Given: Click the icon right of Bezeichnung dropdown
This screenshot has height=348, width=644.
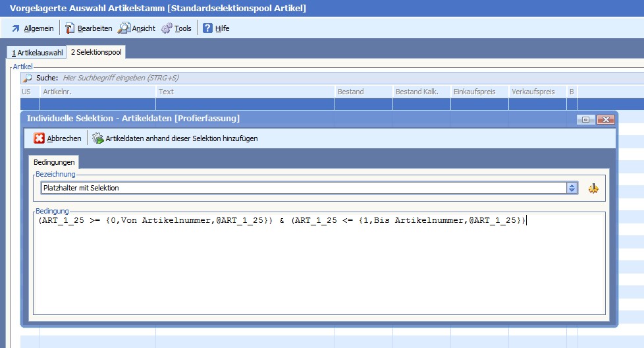Looking at the screenshot, I should pos(593,188).
